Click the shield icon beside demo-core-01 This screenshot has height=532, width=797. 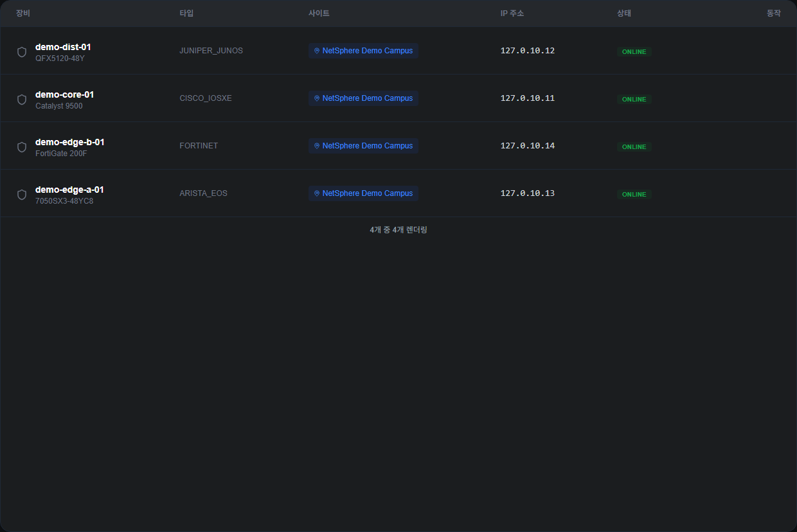coord(22,100)
